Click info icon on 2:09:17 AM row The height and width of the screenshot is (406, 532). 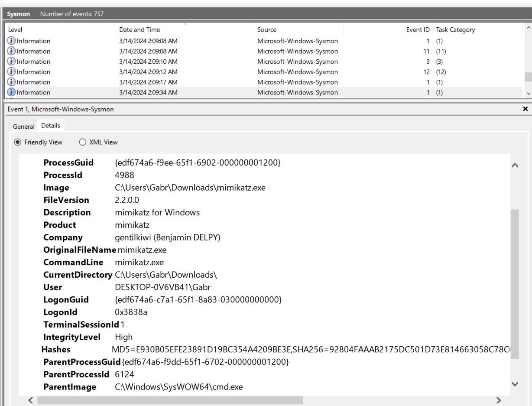[x=11, y=82]
